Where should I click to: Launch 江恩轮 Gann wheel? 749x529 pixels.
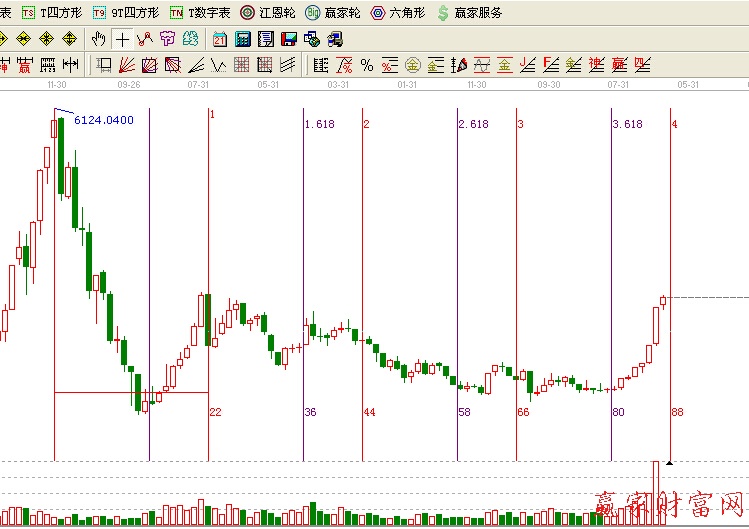point(268,13)
